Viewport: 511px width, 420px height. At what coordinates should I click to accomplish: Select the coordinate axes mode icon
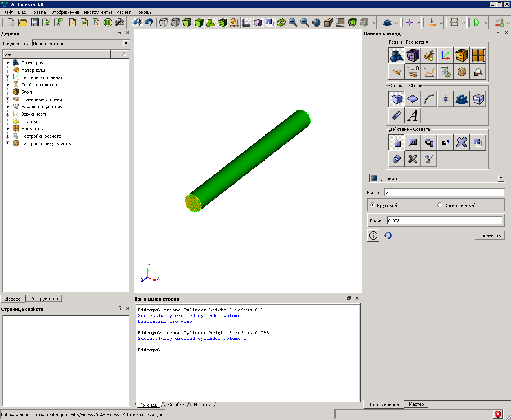click(x=445, y=55)
